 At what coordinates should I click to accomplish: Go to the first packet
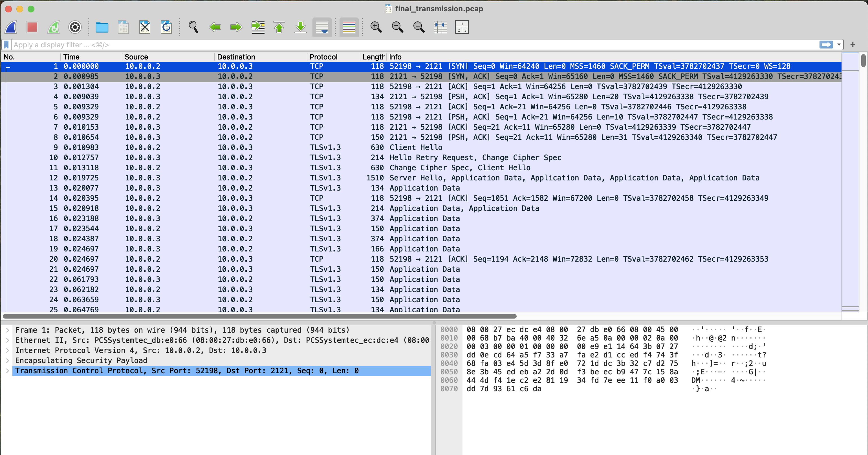pyautogui.click(x=279, y=27)
